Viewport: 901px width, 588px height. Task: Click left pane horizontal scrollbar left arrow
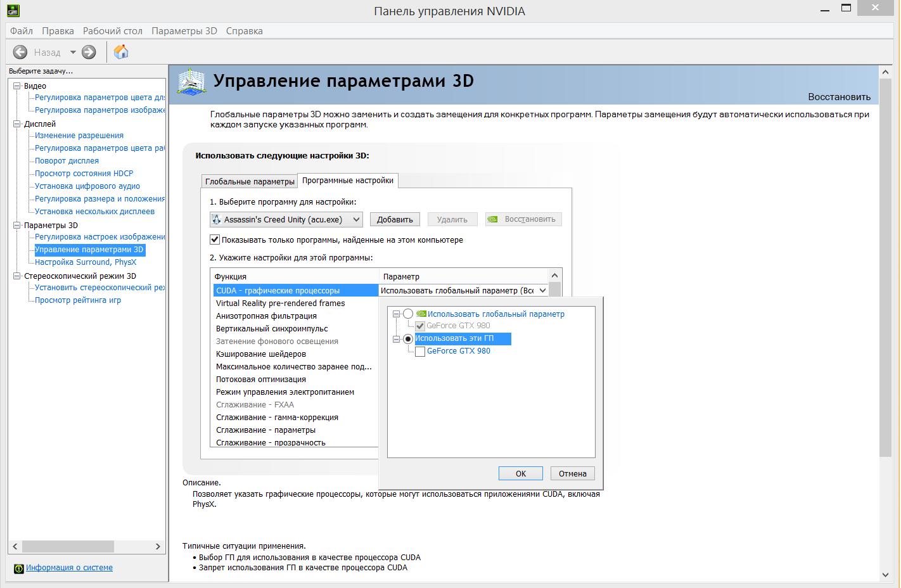[x=16, y=546]
